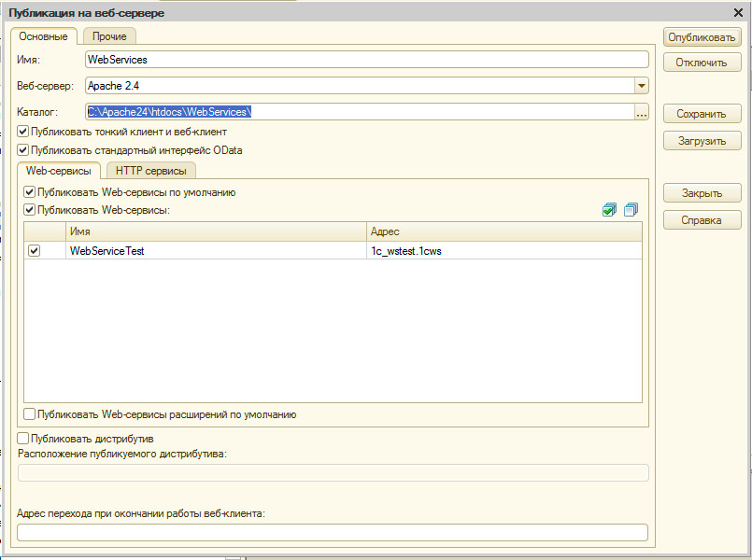Click the Загрузить button

click(x=702, y=141)
